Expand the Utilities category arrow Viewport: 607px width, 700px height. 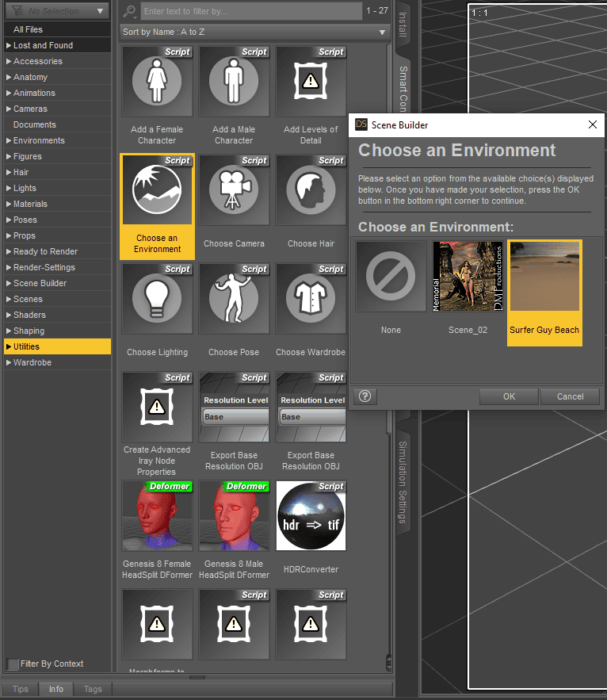[x=9, y=346]
